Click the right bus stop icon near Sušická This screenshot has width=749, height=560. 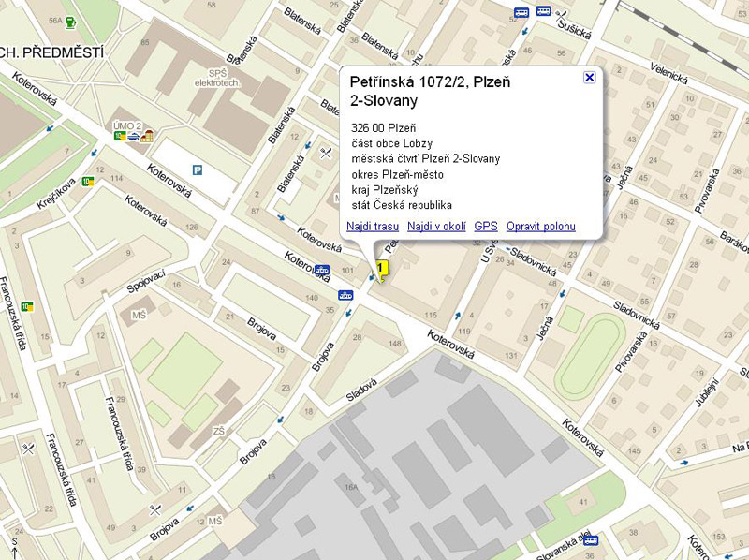(x=543, y=12)
